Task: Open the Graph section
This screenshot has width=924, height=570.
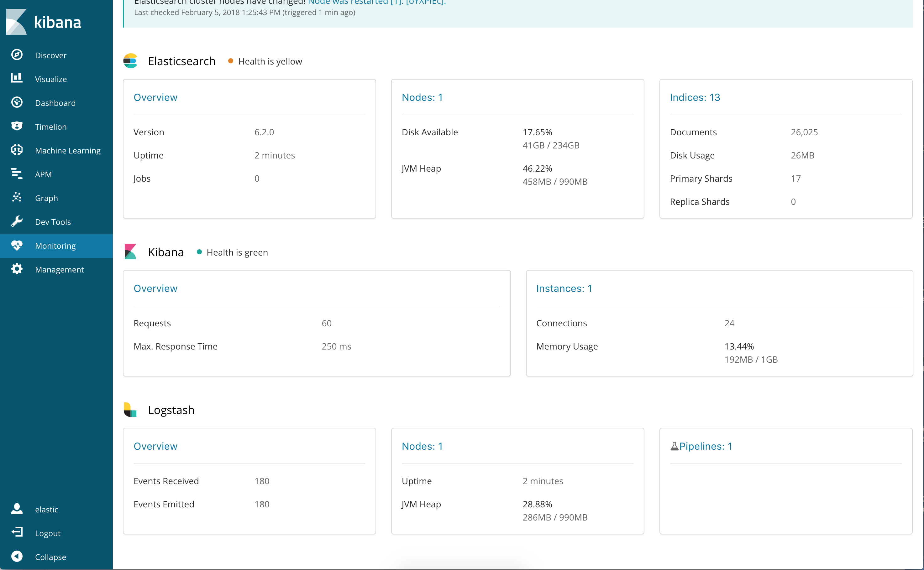Action: [46, 197]
